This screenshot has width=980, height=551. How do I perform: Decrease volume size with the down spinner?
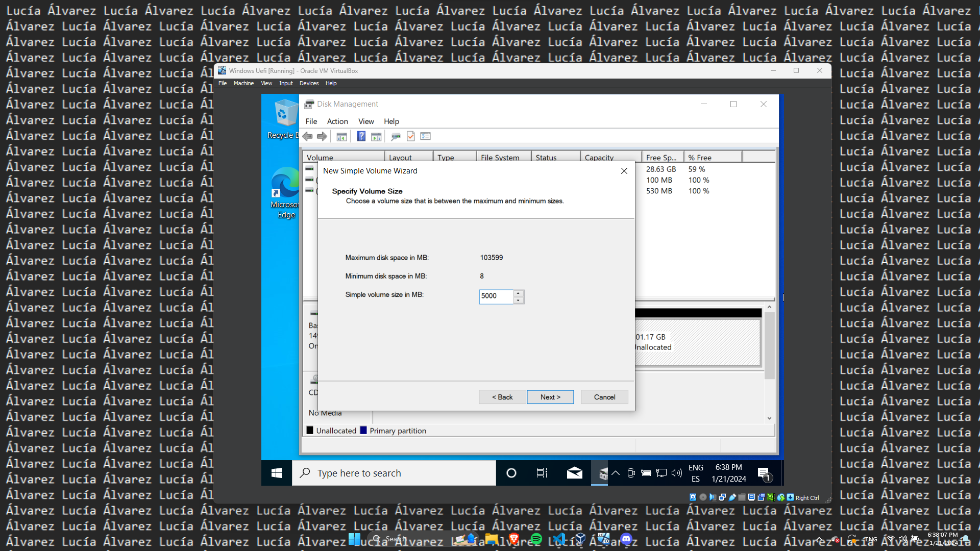tap(519, 300)
